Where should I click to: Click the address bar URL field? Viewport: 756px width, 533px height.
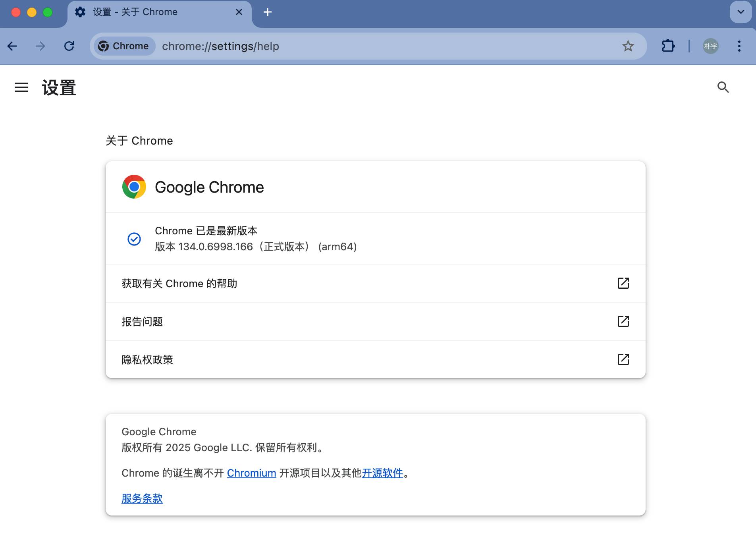[x=368, y=46]
